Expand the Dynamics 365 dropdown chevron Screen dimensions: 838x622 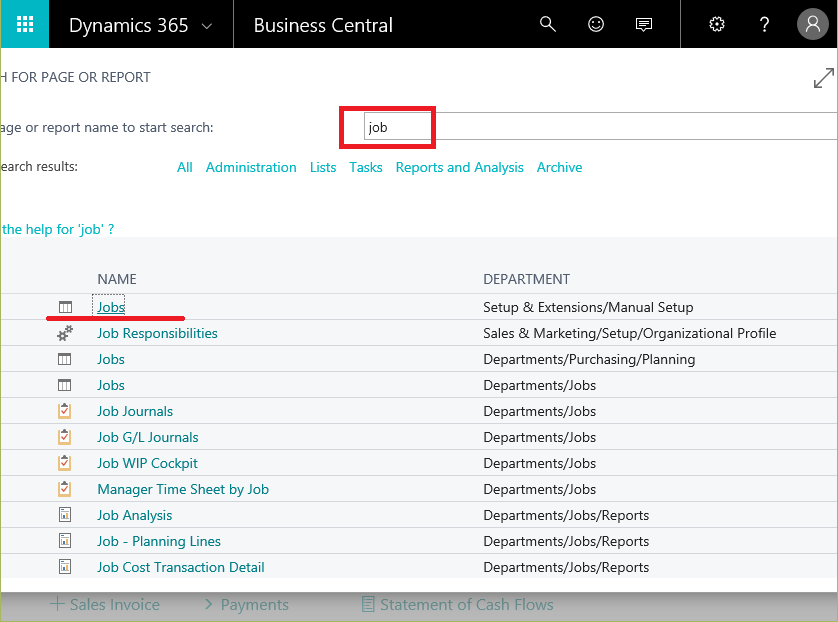[207, 26]
